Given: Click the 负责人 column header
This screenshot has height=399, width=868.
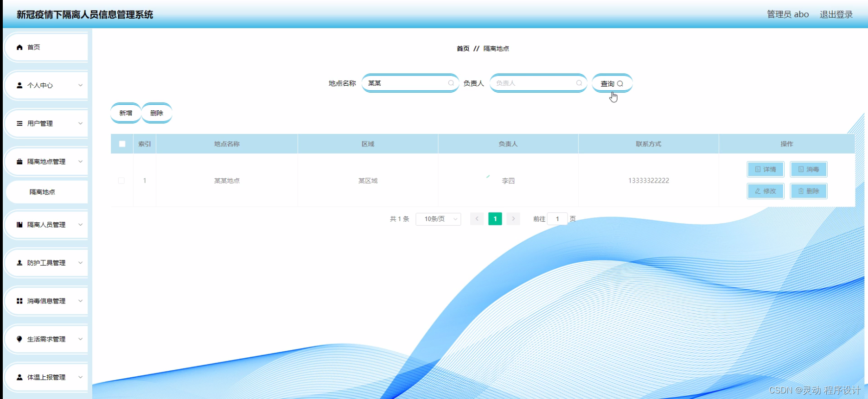Looking at the screenshot, I should [508, 144].
